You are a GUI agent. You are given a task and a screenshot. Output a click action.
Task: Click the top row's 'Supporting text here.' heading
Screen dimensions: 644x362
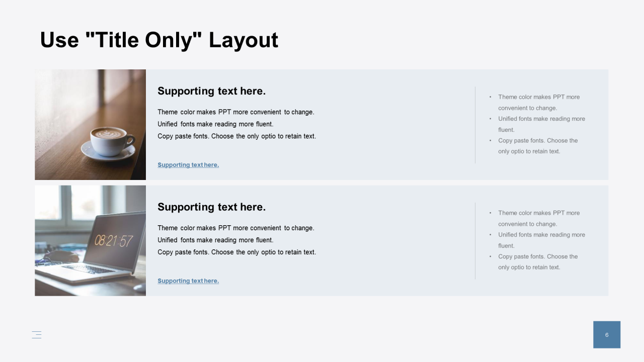[212, 91]
